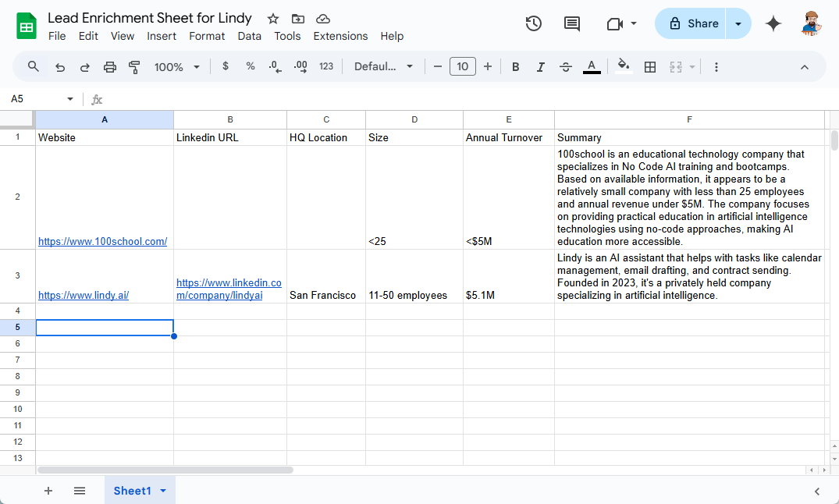Open the Help menu
Viewport: 839px width, 504px height.
click(392, 36)
